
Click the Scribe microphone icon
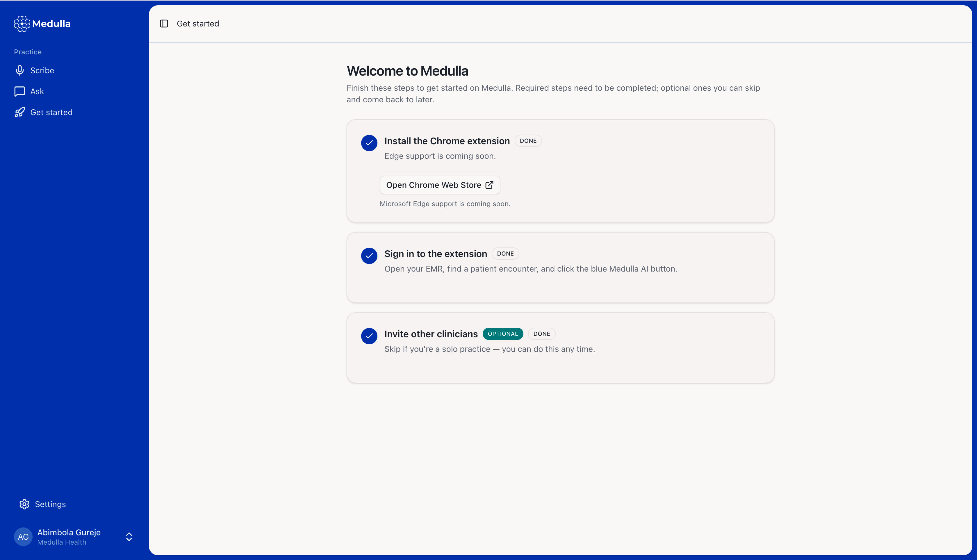click(x=19, y=70)
